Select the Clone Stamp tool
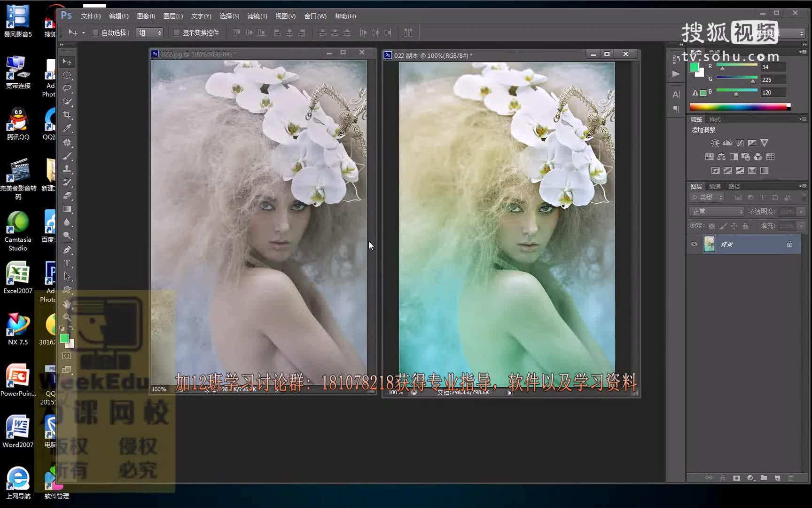812x508 pixels. [x=67, y=169]
